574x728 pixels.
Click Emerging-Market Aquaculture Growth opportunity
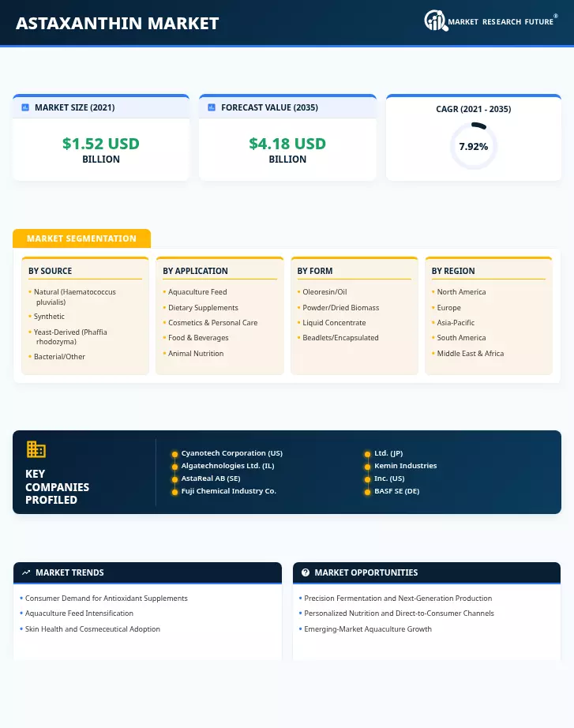pos(368,629)
